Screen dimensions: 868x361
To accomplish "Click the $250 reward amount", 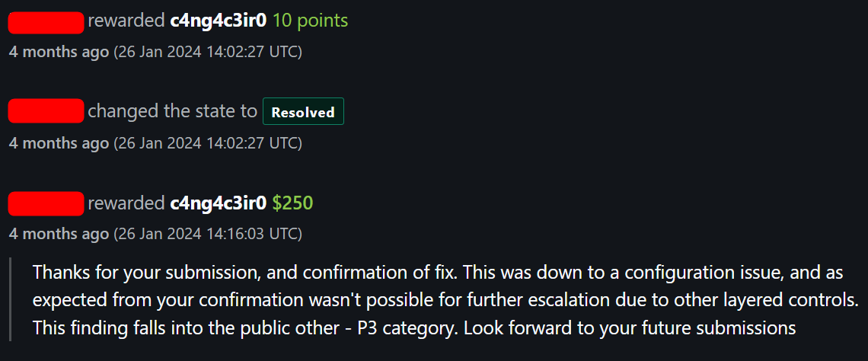I will coord(292,203).
